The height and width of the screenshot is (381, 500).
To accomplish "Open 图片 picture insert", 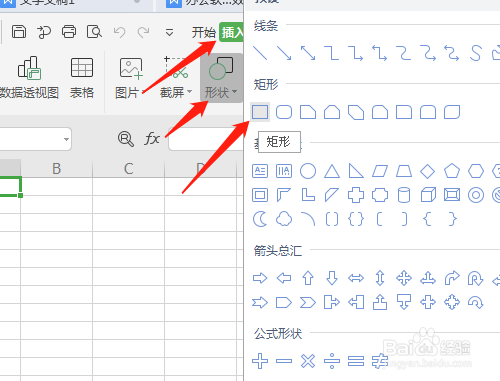I will click(x=130, y=77).
